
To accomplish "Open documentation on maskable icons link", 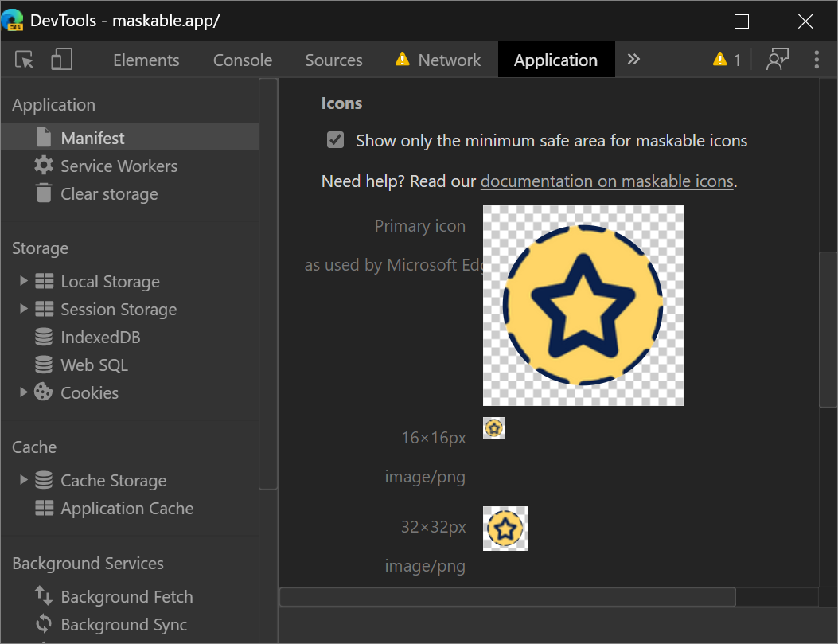I will pyautogui.click(x=606, y=181).
